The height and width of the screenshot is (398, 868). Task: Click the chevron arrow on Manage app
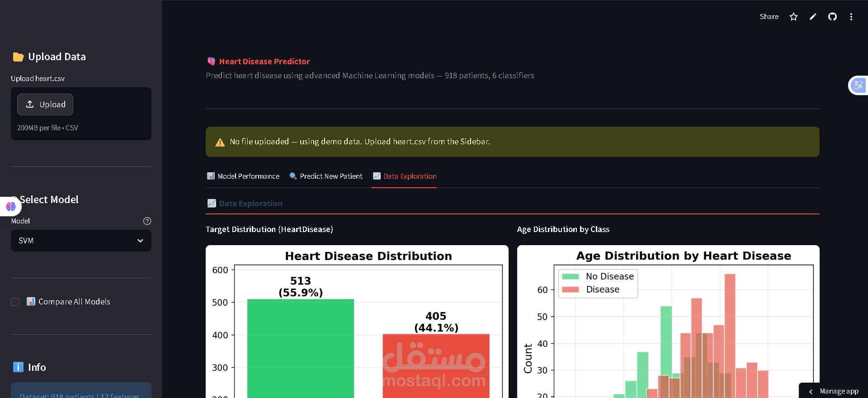(x=811, y=392)
